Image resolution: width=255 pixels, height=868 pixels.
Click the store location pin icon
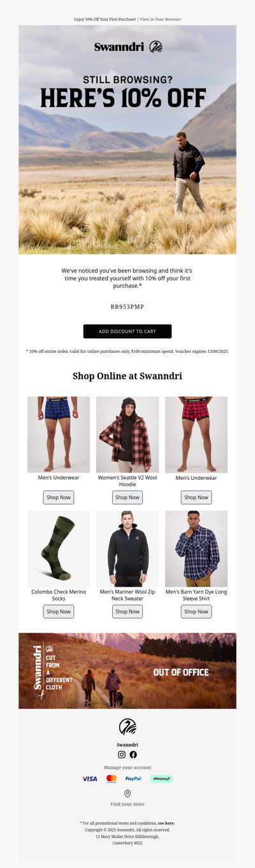(x=127, y=793)
